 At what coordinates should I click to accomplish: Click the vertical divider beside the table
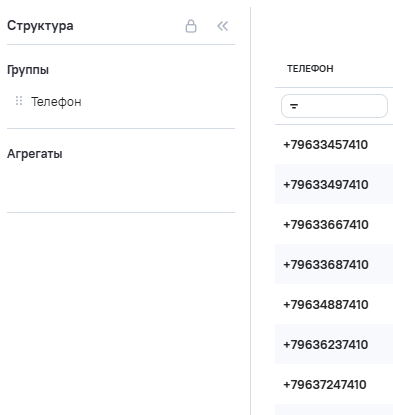250,211
